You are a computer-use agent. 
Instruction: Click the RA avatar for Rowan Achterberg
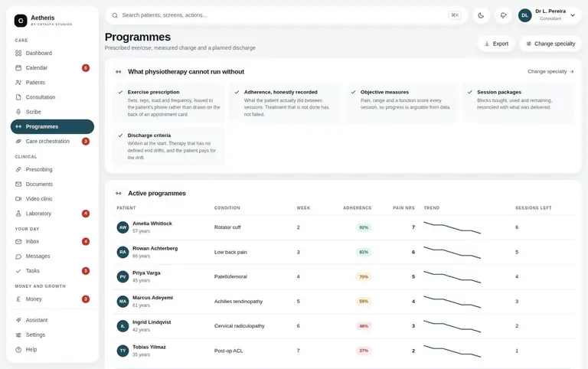pyautogui.click(x=122, y=252)
